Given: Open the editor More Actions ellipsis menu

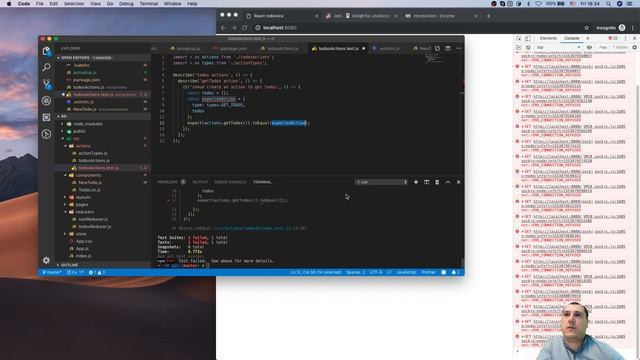Looking at the screenshot, I should (x=458, y=48).
